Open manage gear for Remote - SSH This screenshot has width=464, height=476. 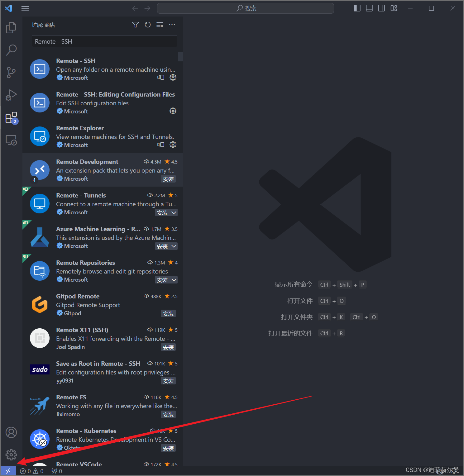pyautogui.click(x=173, y=77)
